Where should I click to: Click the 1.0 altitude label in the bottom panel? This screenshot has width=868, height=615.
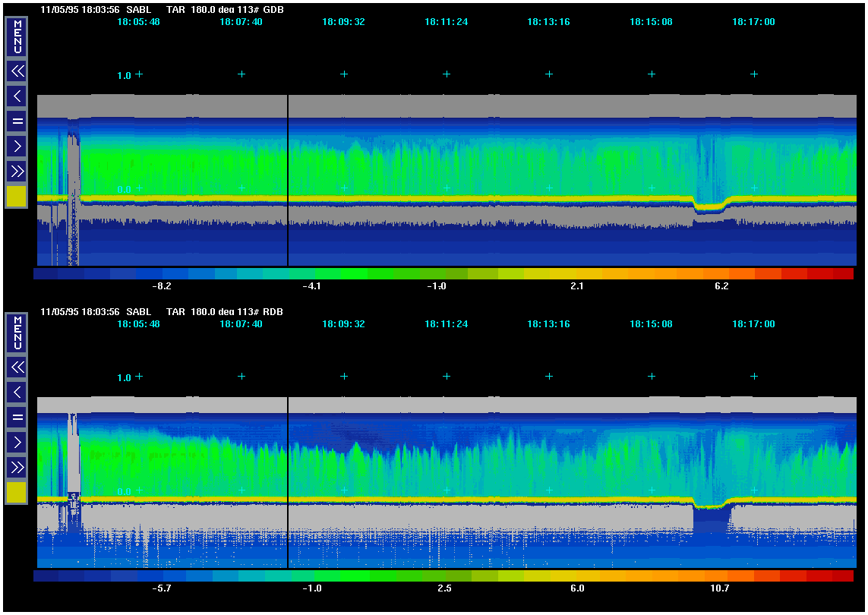pos(124,377)
